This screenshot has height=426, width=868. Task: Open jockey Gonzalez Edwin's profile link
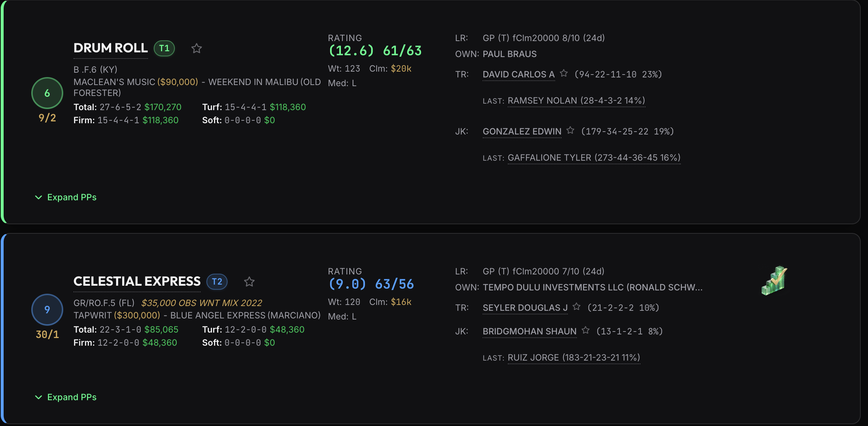click(x=522, y=132)
